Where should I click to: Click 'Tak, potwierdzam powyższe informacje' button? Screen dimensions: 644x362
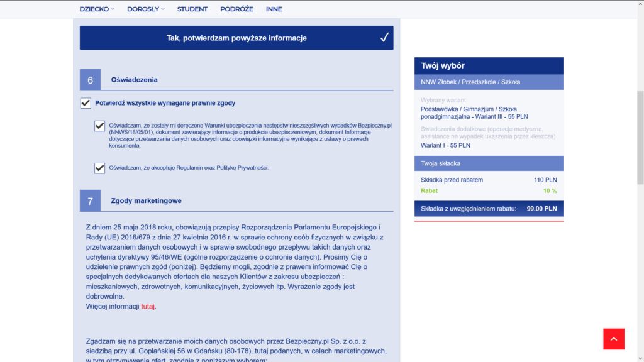(x=236, y=38)
